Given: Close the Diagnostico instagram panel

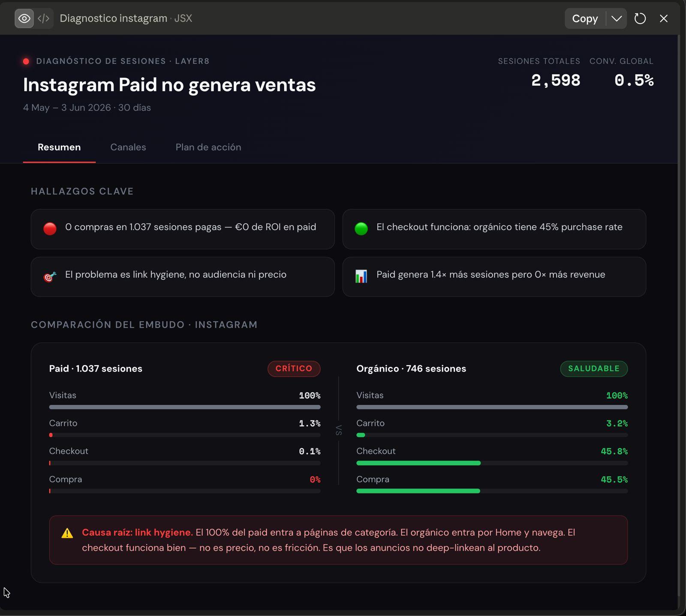Looking at the screenshot, I should point(664,18).
